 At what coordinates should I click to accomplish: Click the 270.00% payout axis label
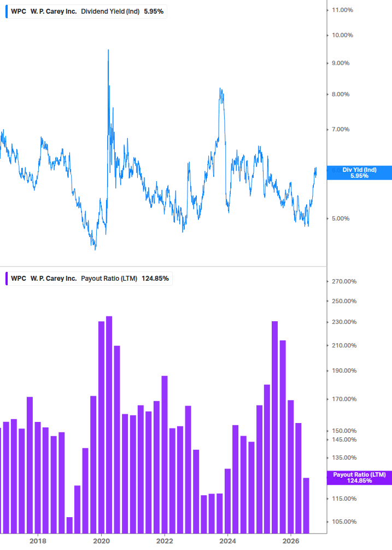[344, 281]
